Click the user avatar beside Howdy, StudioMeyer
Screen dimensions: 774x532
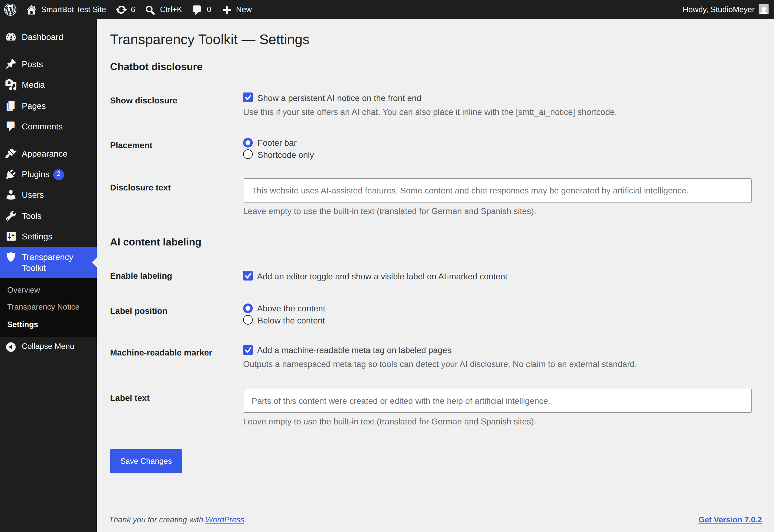click(763, 9)
